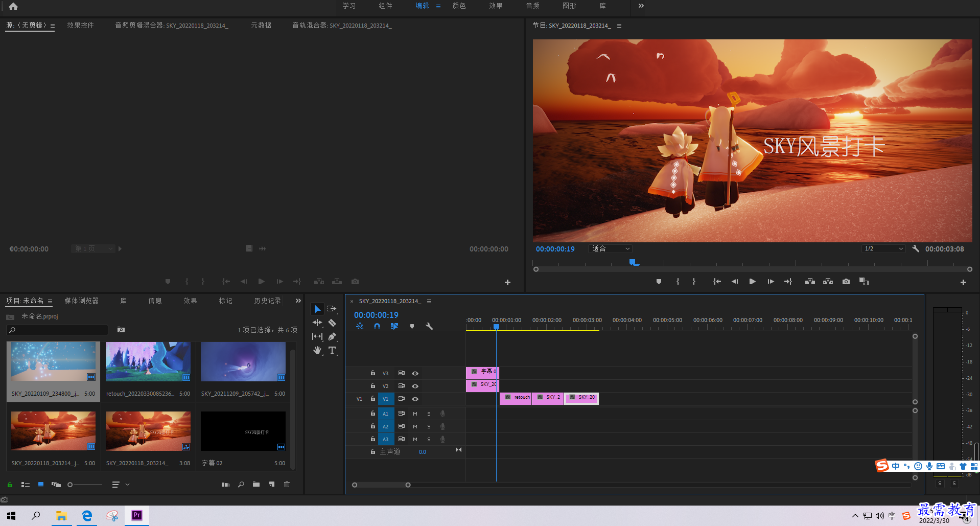Viewport: 980px width, 526px height.
Task: Step back one frame in Program Monitor
Action: 735,282
